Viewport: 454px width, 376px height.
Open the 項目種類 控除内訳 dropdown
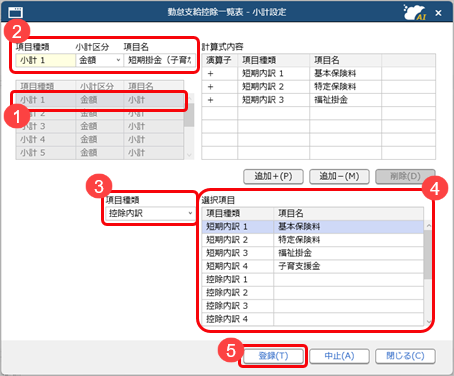point(150,213)
